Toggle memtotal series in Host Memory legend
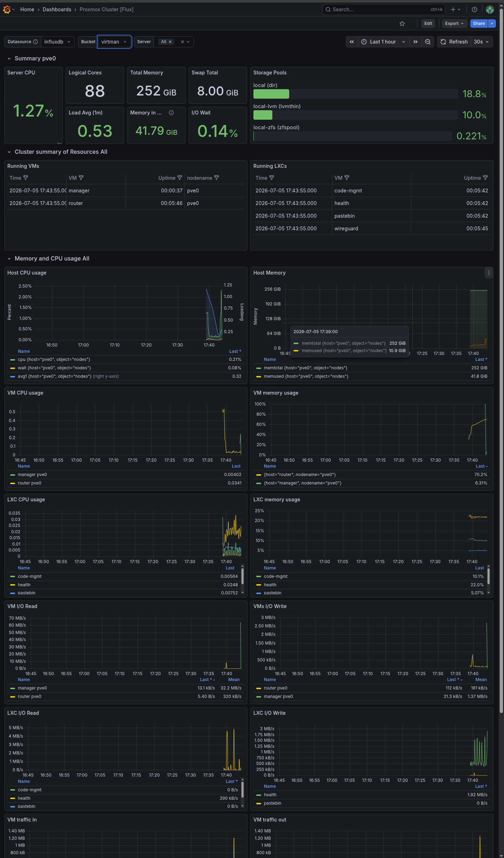Image resolution: width=504 pixels, height=858 pixels. point(305,368)
